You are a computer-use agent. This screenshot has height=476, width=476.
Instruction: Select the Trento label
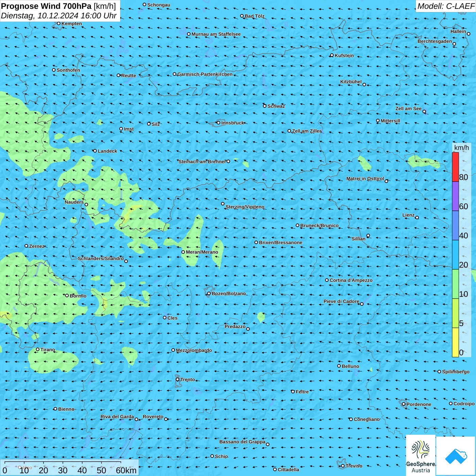188,379
